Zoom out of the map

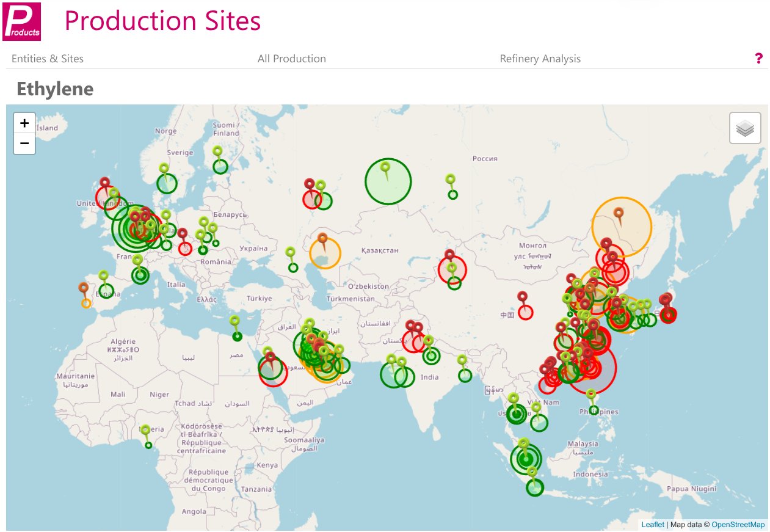pyautogui.click(x=24, y=144)
